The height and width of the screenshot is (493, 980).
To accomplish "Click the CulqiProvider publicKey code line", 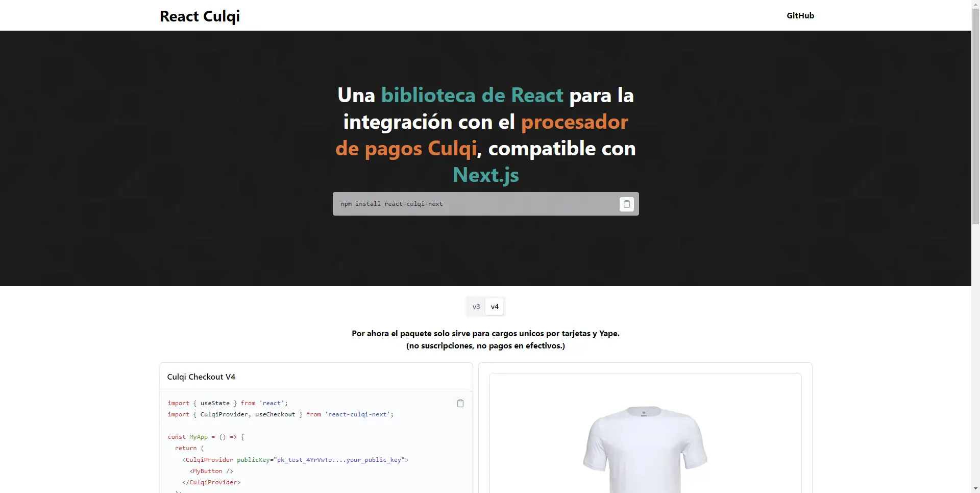I will pyautogui.click(x=295, y=460).
